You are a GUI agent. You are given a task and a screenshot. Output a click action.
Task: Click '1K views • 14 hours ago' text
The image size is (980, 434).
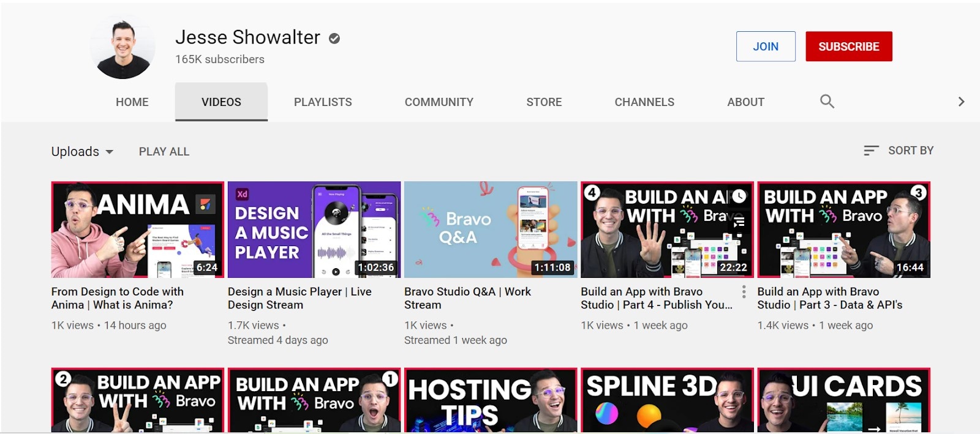[109, 326]
